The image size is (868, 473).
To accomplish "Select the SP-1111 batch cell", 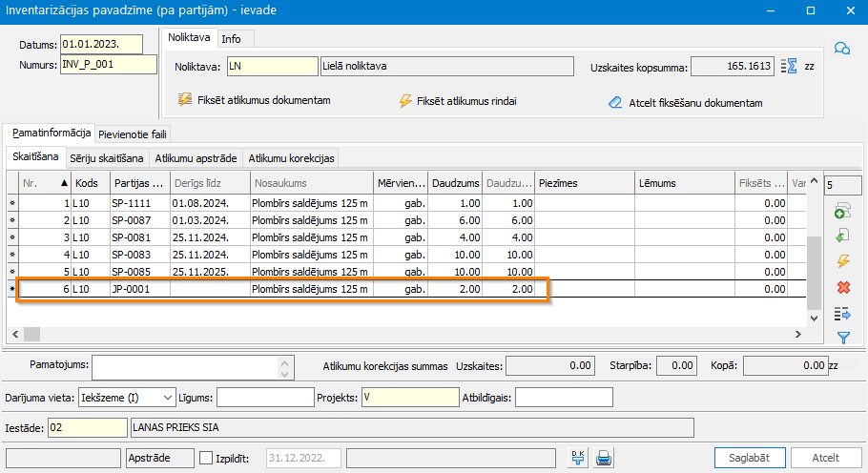I will click(x=140, y=203).
